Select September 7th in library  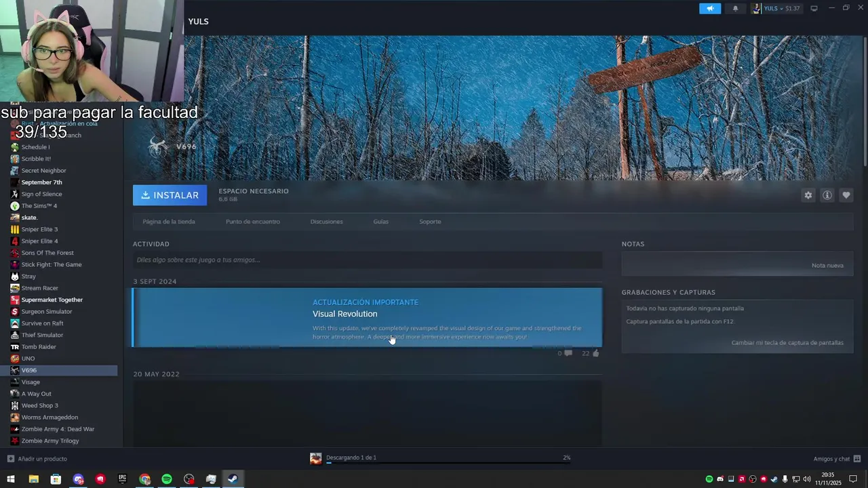tap(41, 182)
